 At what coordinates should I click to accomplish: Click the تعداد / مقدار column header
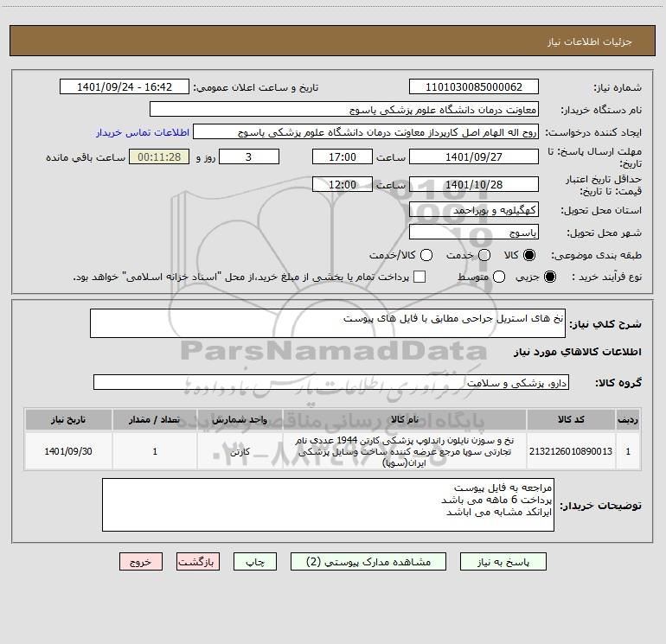coord(155,419)
